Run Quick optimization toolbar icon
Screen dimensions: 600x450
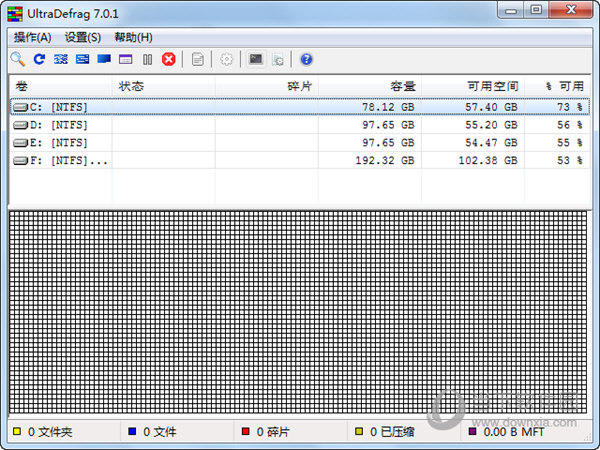82,59
